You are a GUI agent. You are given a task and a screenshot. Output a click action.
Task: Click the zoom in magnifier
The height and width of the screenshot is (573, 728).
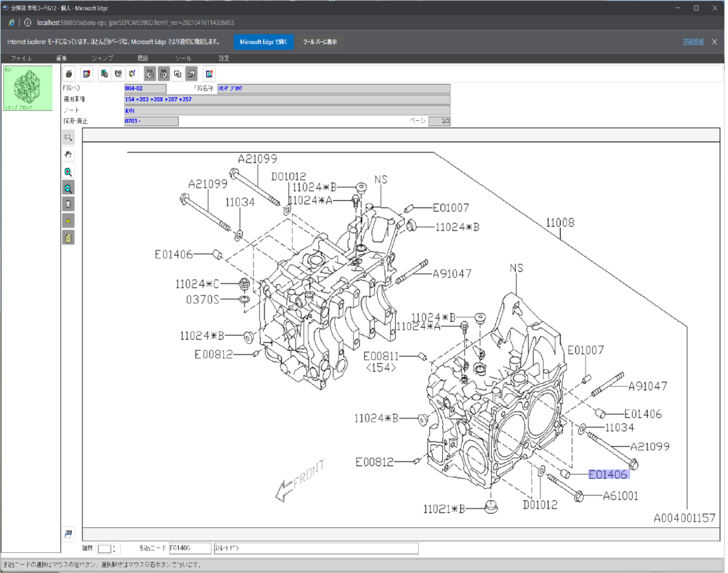click(x=69, y=172)
